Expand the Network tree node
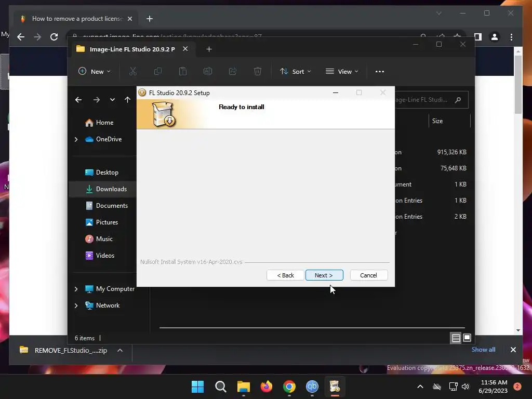The image size is (532, 399). click(76, 305)
